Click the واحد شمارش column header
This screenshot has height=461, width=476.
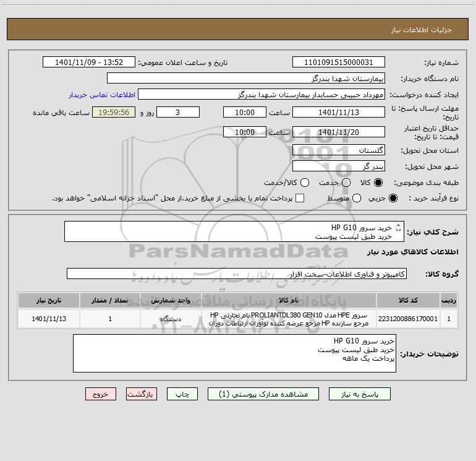click(x=171, y=300)
